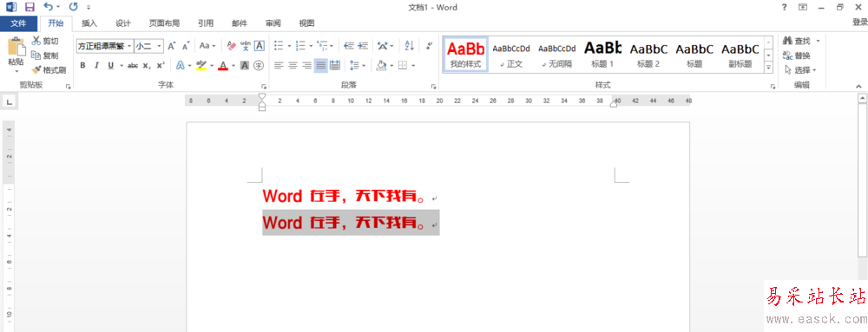Increase paragraph indent
Viewport: 868px width, 332px height.
(363, 46)
